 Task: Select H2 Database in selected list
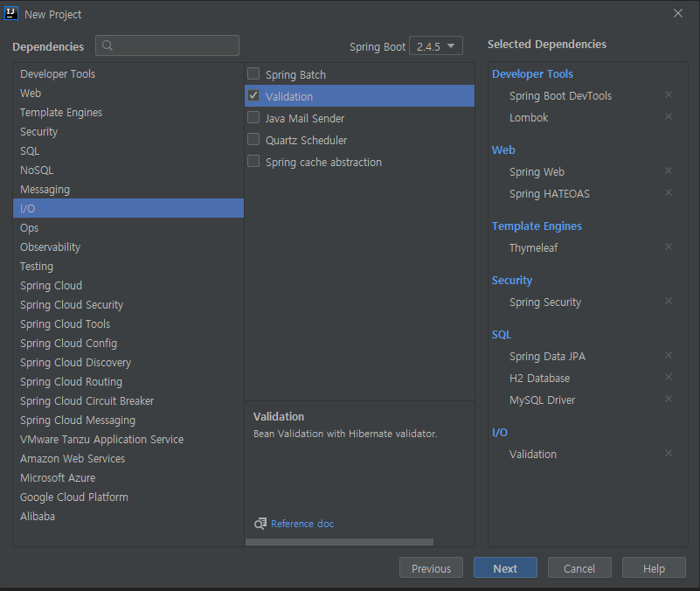pyautogui.click(x=539, y=378)
